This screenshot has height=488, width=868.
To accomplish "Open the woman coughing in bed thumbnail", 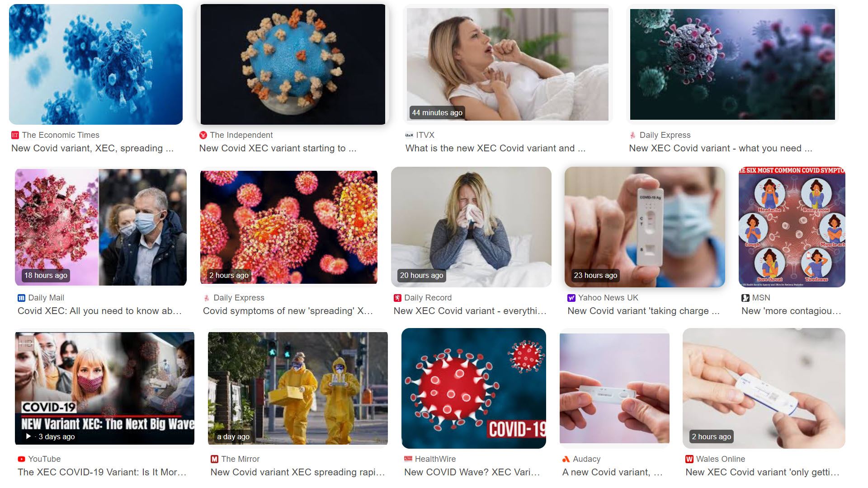I will [508, 64].
